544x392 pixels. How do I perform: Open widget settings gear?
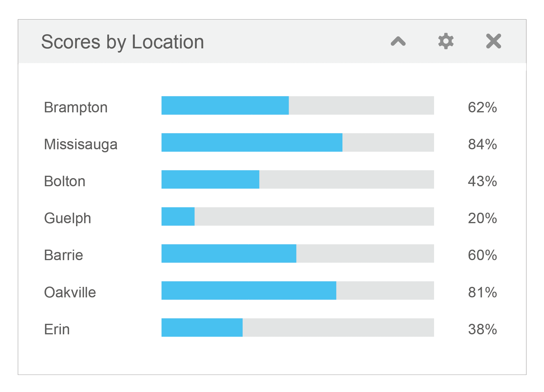[446, 41]
